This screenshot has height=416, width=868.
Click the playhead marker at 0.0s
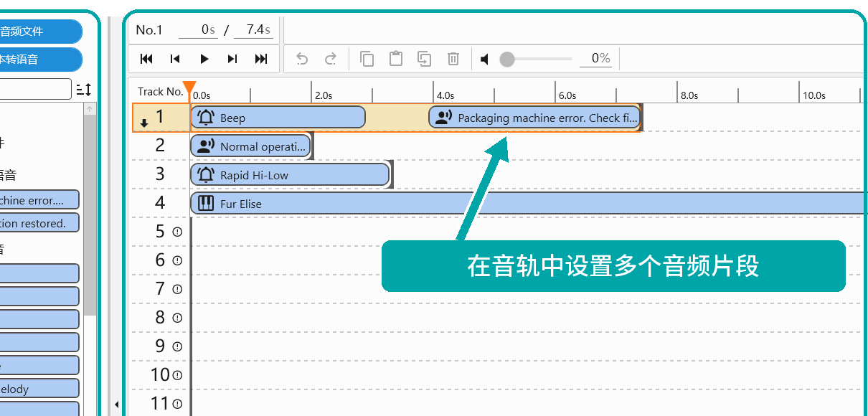pos(189,89)
